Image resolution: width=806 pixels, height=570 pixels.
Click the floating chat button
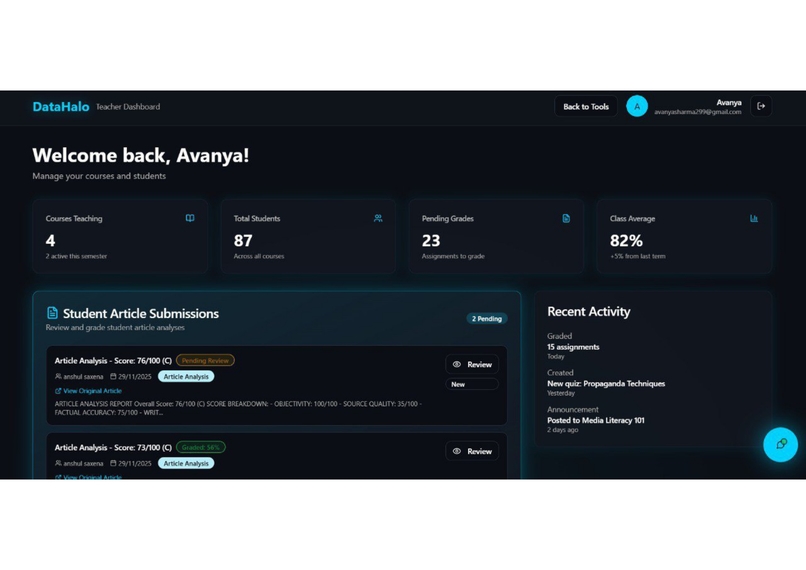coord(780,444)
